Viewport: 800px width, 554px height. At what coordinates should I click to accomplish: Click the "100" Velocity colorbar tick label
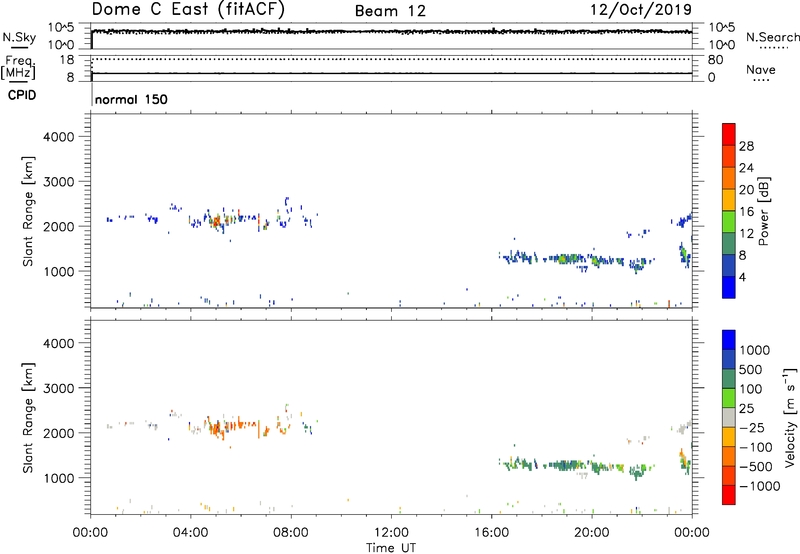[x=751, y=389]
